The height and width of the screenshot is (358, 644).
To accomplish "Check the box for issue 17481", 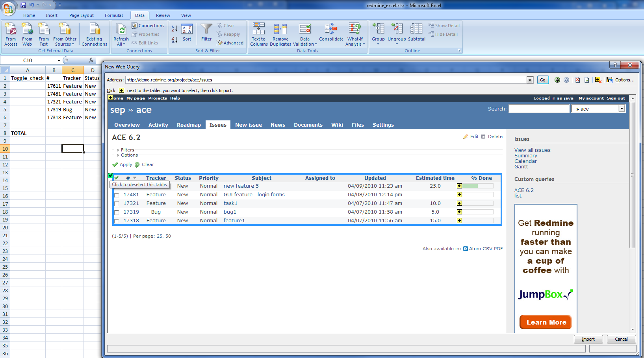I will (x=117, y=195).
